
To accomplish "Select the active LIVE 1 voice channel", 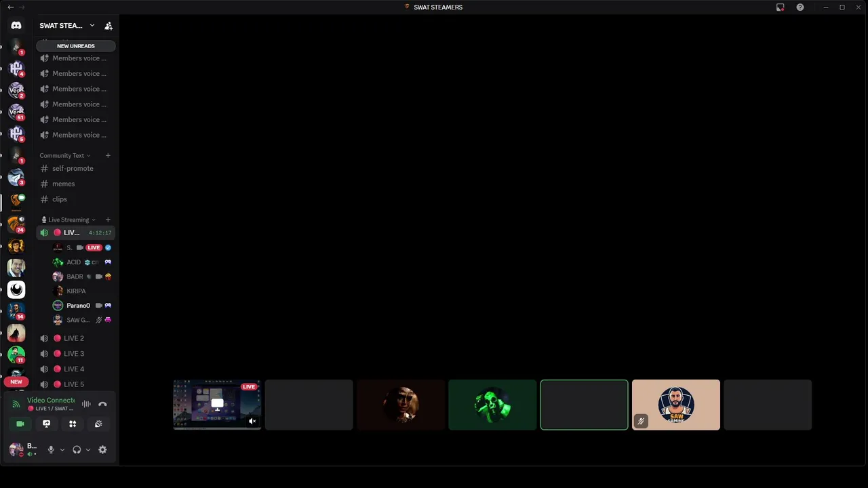I will pyautogui.click(x=75, y=232).
